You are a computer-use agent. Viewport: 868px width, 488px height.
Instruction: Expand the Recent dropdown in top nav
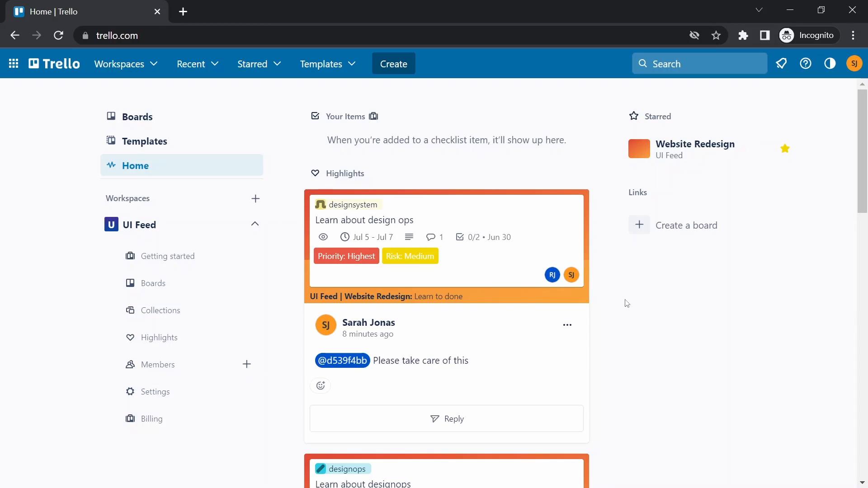pos(197,64)
